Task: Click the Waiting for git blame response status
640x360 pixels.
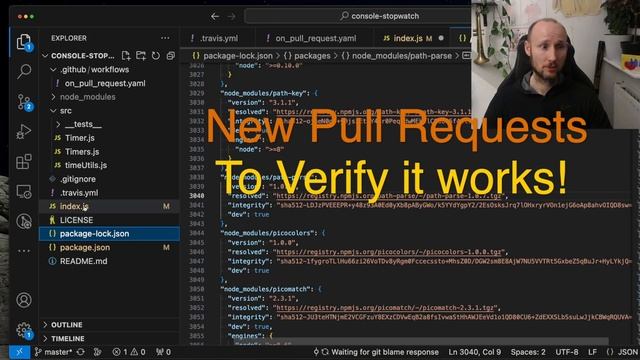Action: click(376, 352)
